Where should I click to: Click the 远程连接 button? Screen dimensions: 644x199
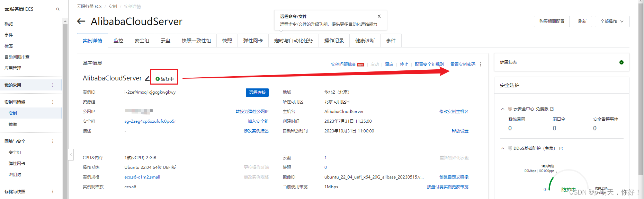click(x=257, y=93)
